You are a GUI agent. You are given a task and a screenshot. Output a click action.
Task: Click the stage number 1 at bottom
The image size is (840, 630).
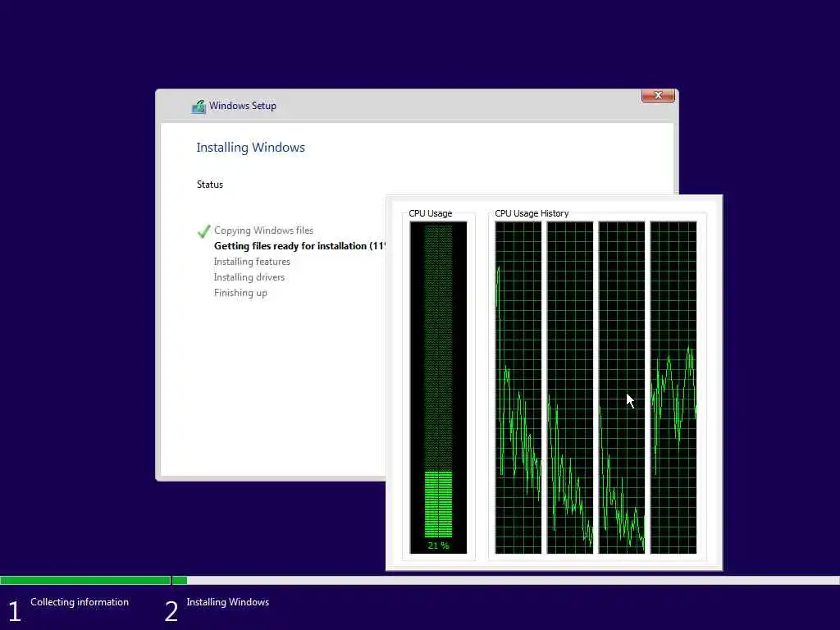coord(15,611)
